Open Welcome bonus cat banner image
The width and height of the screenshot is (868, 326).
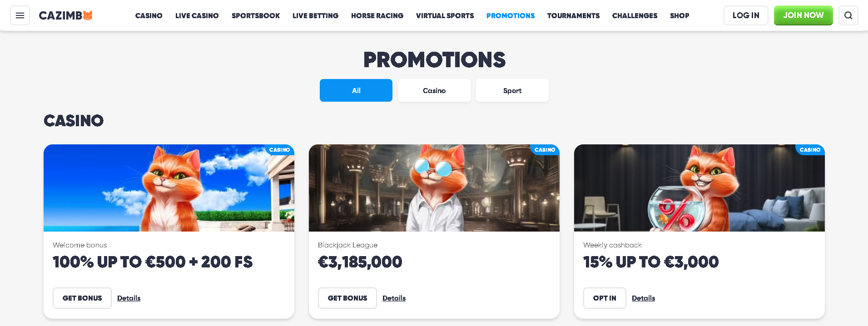point(169,188)
